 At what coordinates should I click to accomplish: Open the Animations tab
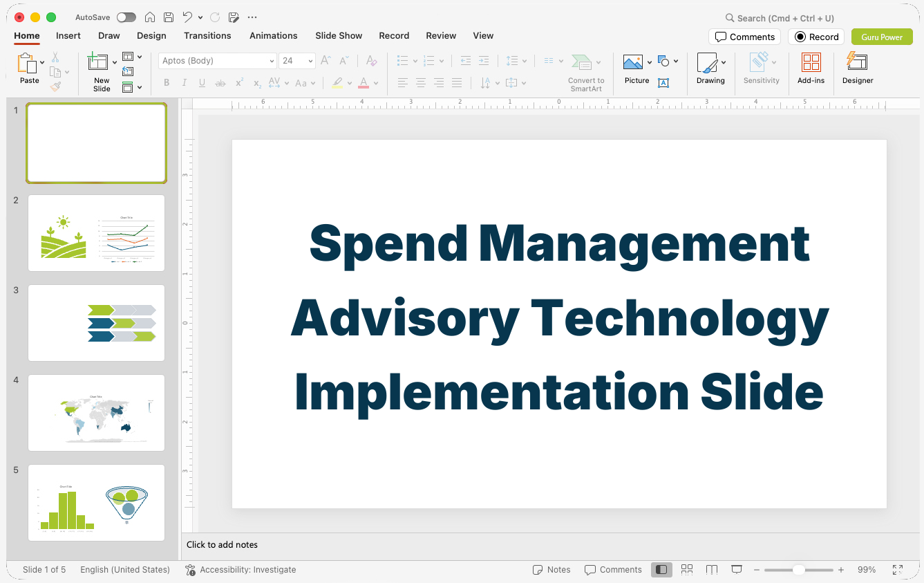click(x=274, y=35)
